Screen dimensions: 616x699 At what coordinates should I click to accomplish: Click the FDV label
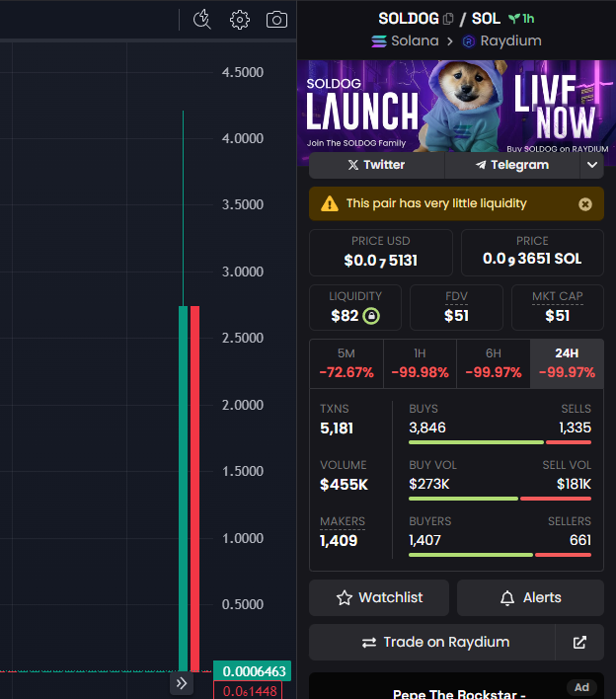456,296
